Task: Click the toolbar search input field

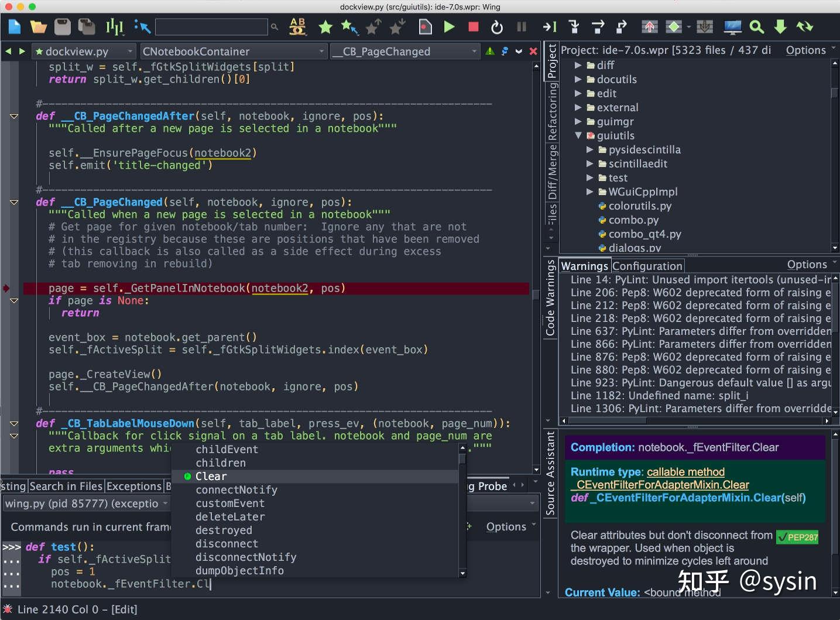Action: coord(211,26)
